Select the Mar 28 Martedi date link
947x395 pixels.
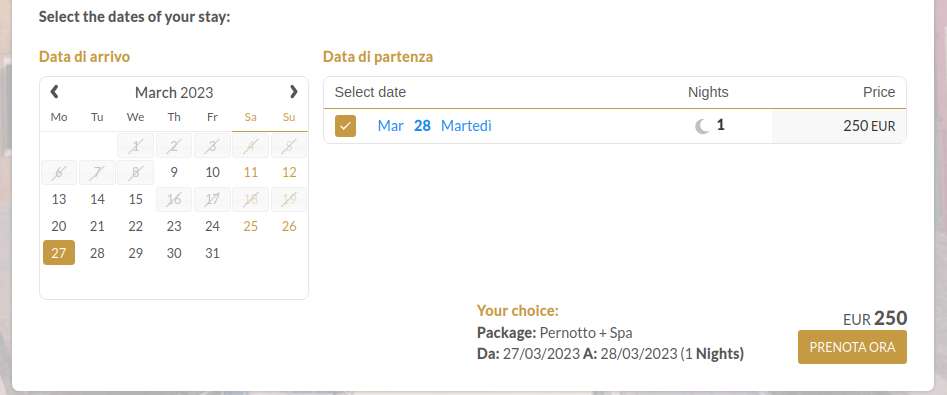(x=434, y=126)
